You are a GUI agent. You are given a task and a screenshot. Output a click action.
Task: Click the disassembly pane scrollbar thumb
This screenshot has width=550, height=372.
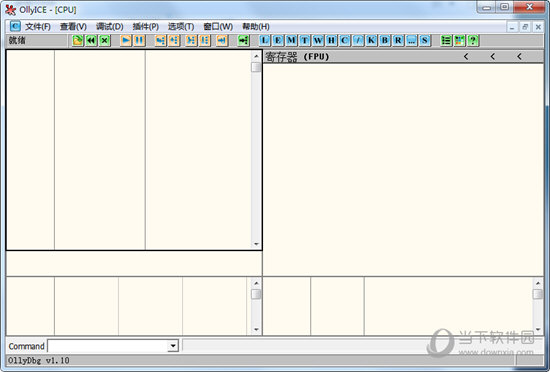[x=256, y=67]
